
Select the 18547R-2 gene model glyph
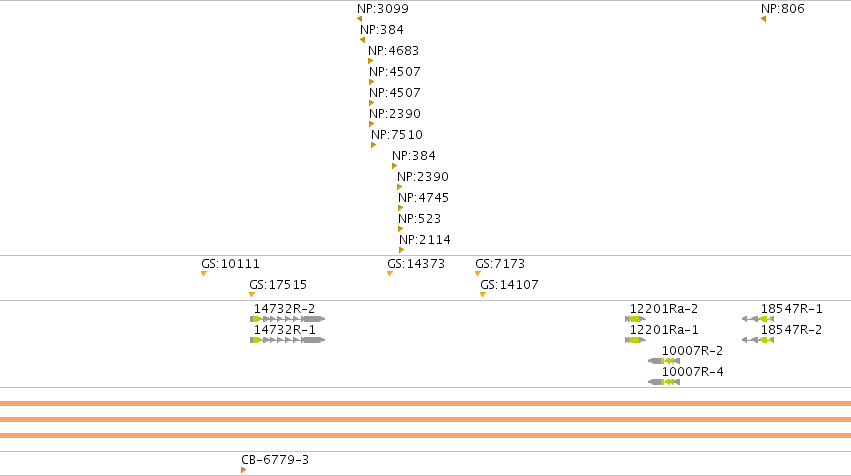click(x=758, y=340)
